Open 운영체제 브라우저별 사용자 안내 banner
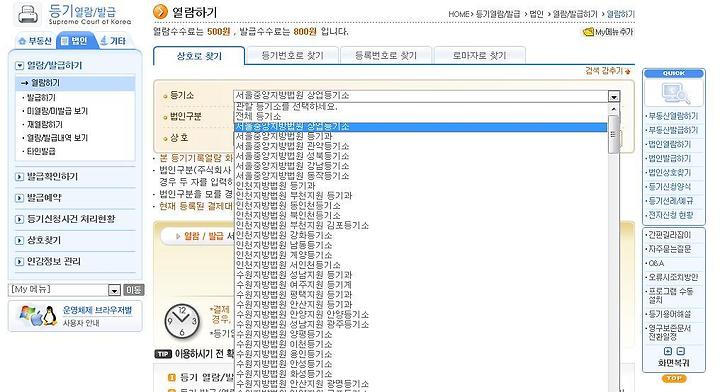This screenshot has height=392, width=720. coord(75,316)
